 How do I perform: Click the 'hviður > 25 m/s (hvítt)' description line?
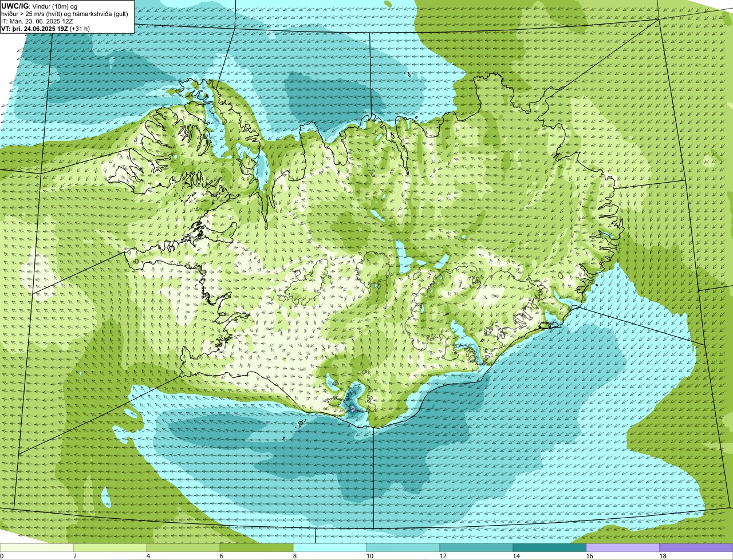65,14
